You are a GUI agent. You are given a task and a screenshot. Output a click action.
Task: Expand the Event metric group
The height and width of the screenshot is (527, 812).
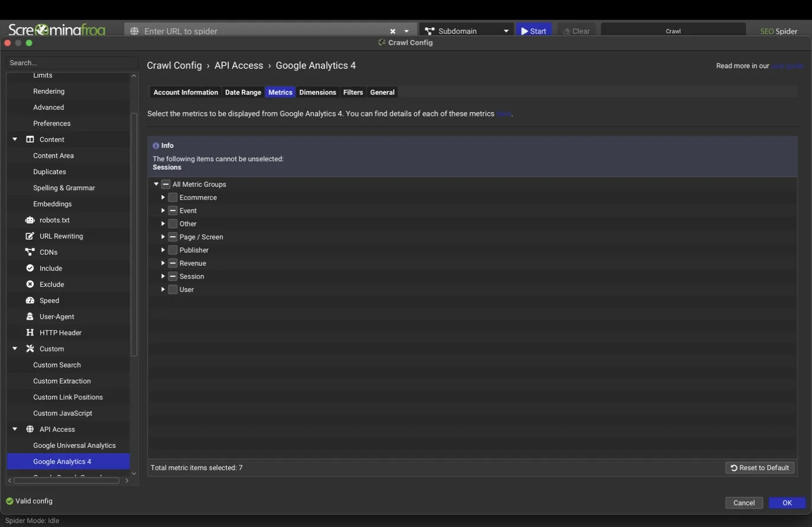(x=163, y=211)
